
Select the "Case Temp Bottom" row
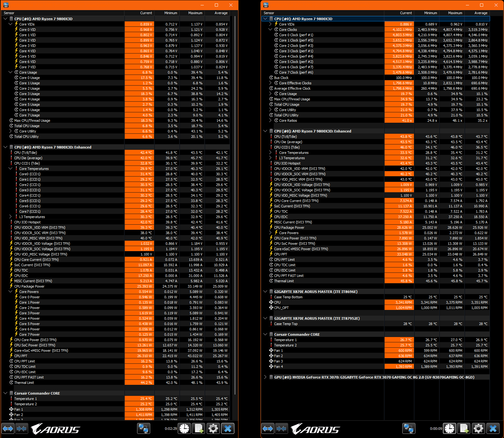coord(376,297)
